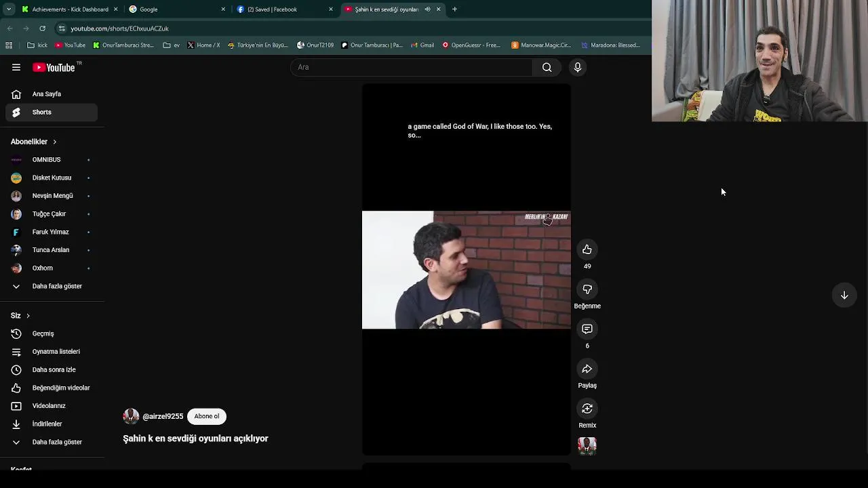Image resolution: width=868 pixels, height=488 pixels.
Task: Open Tuğçe Çakır channel
Action: point(52,213)
